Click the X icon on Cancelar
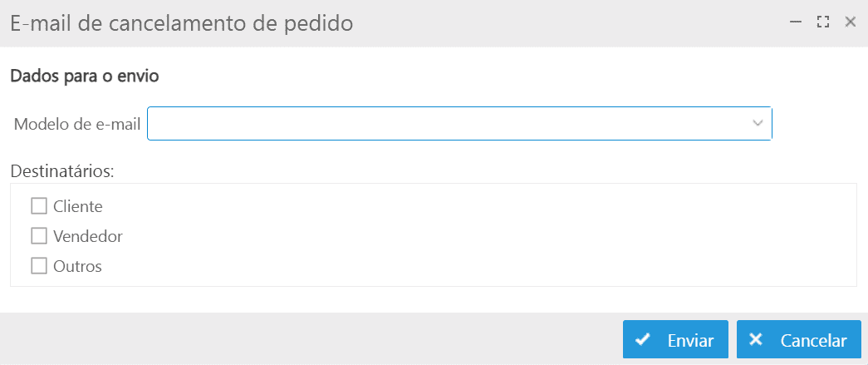The width and height of the screenshot is (868, 365). click(x=755, y=340)
